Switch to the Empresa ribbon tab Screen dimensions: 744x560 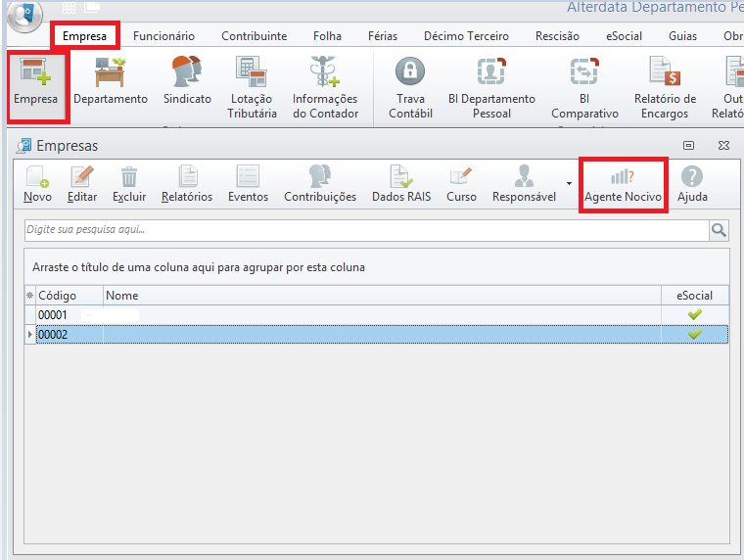84,35
